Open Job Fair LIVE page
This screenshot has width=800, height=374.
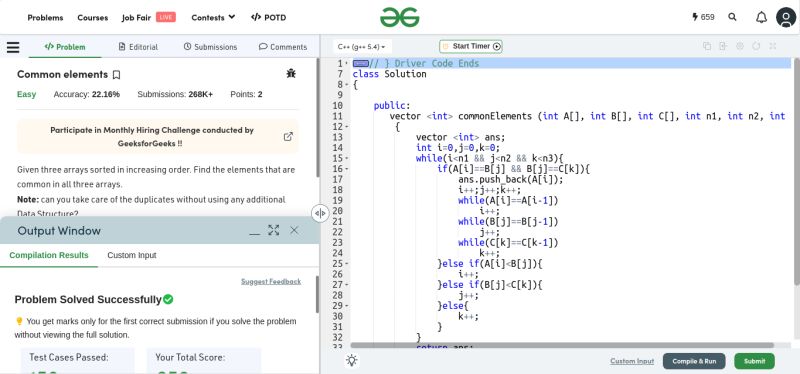coord(148,17)
